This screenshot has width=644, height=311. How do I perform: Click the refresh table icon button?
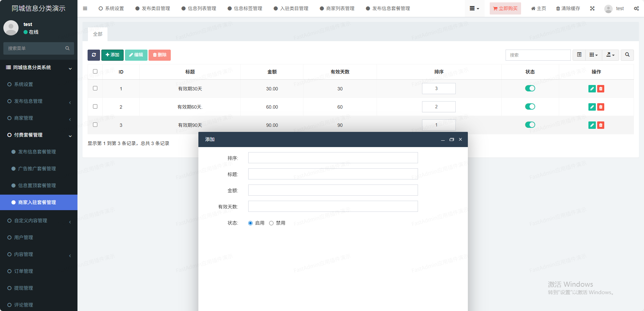(94, 55)
